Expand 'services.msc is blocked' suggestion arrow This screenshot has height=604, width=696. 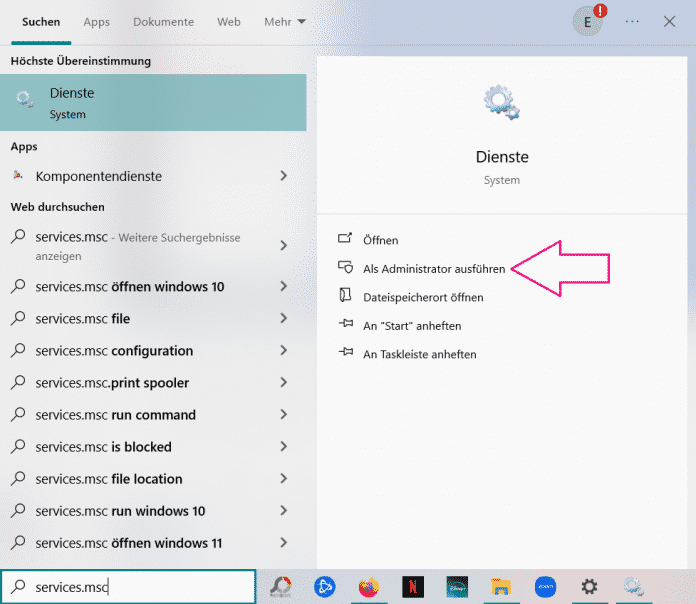284,447
